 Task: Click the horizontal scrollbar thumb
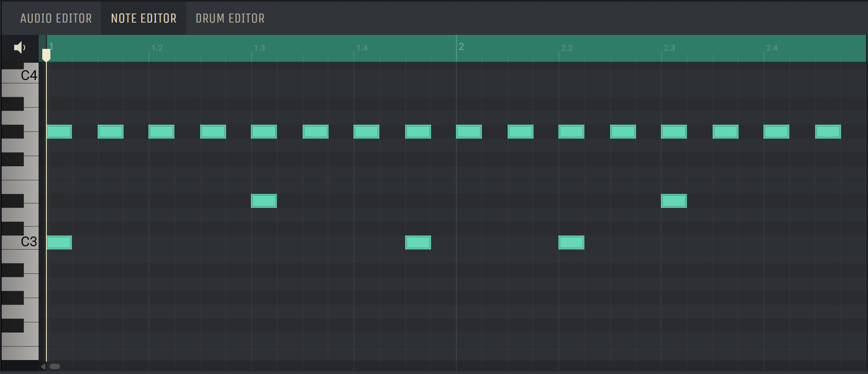[x=55, y=366]
